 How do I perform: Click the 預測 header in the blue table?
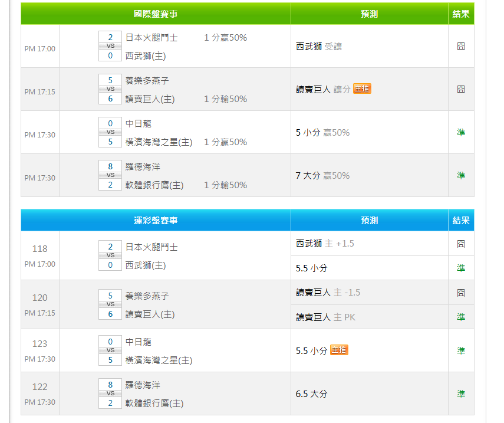click(370, 220)
